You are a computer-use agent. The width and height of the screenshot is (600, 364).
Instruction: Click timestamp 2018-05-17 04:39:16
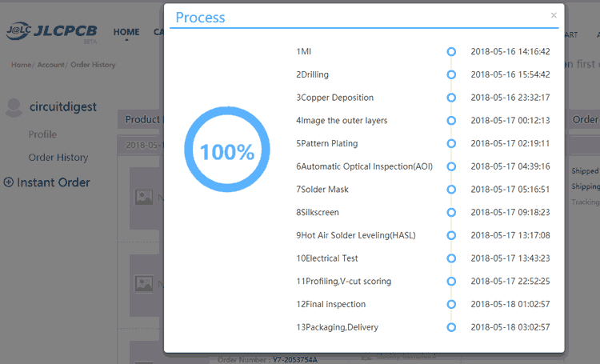tap(510, 166)
